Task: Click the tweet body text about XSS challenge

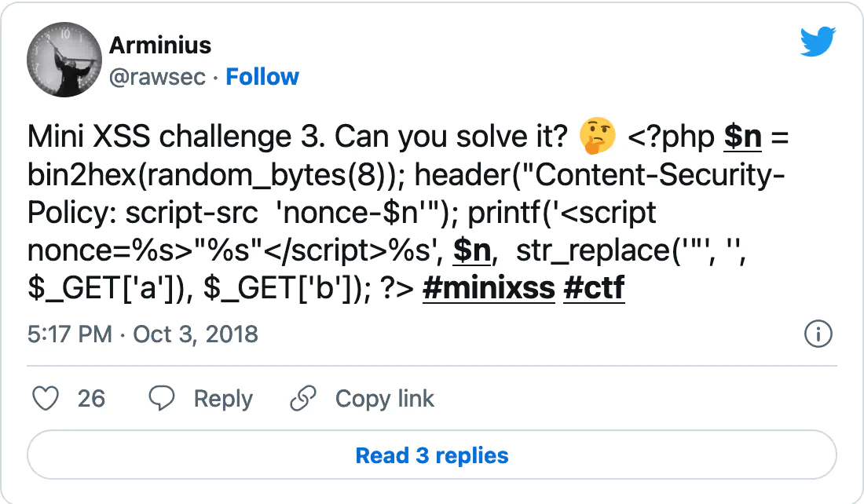Action: 408,212
